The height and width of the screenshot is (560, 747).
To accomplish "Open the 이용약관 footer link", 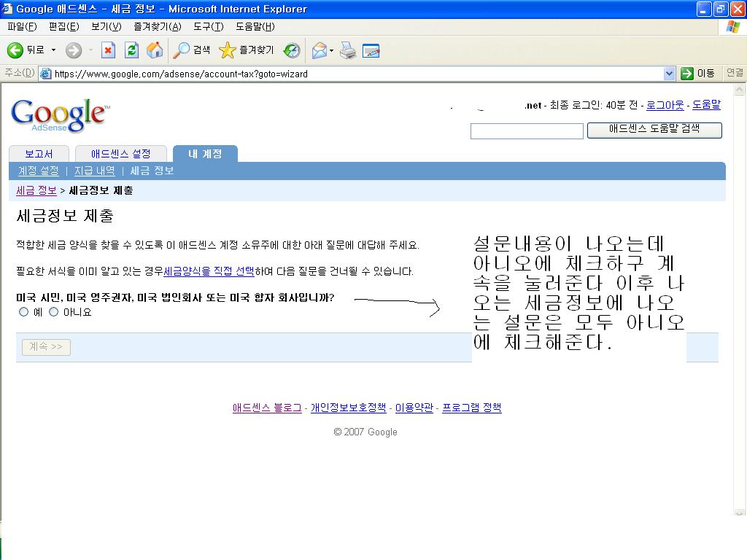I will (414, 408).
